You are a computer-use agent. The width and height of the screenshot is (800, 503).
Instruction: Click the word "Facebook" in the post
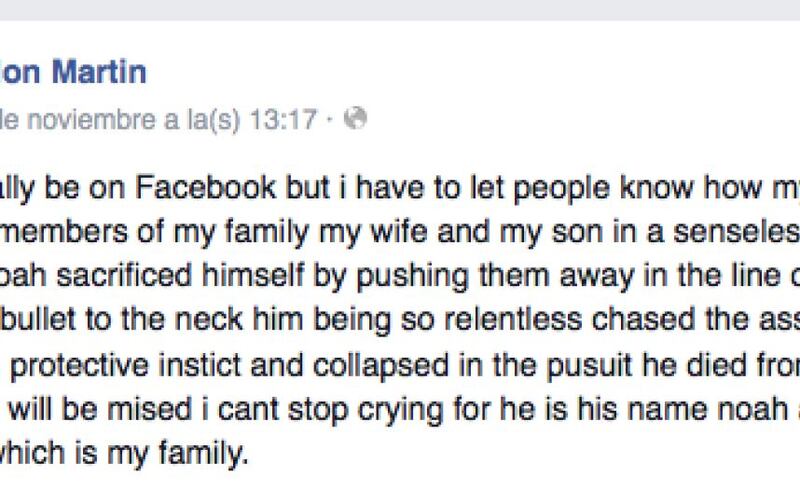click(x=206, y=188)
